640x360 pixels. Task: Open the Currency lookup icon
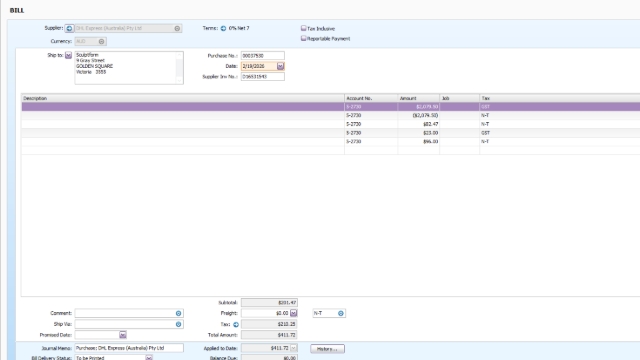coord(101,41)
